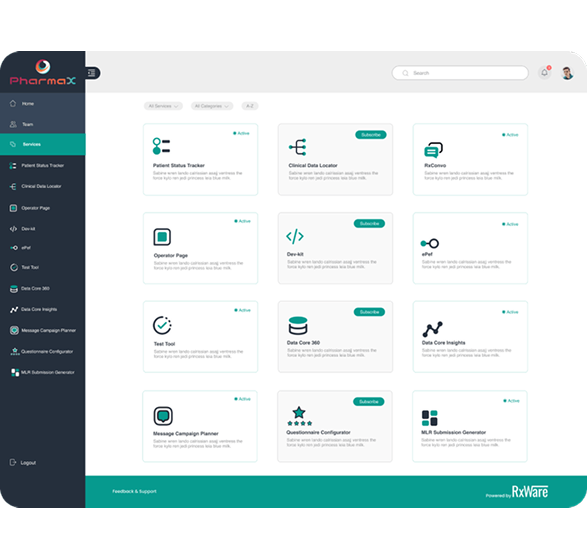Click the Data Core 360 database card icon
Screen dimensions: 587x559
298,325
